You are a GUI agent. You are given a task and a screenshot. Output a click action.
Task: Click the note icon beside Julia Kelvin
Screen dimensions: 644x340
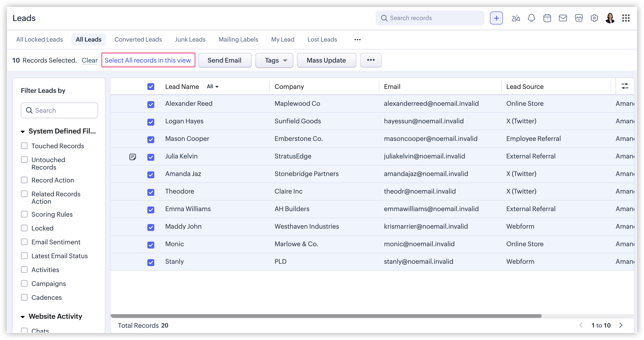(133, 157)
